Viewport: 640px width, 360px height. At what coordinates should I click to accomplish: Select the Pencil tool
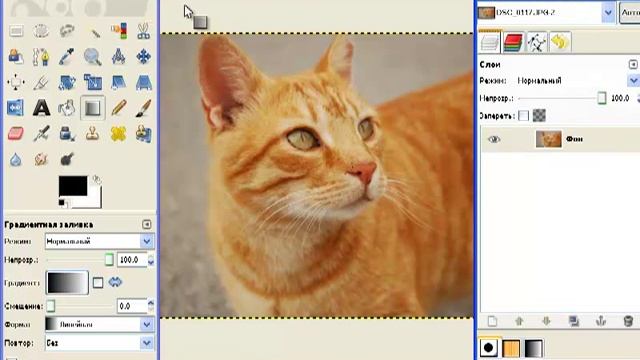[118, 108]
